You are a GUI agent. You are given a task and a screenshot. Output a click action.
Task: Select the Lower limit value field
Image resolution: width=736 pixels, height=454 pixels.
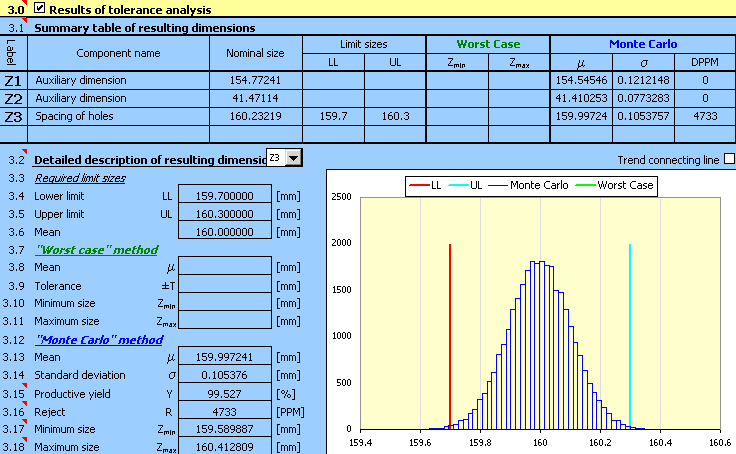(226, 197)
